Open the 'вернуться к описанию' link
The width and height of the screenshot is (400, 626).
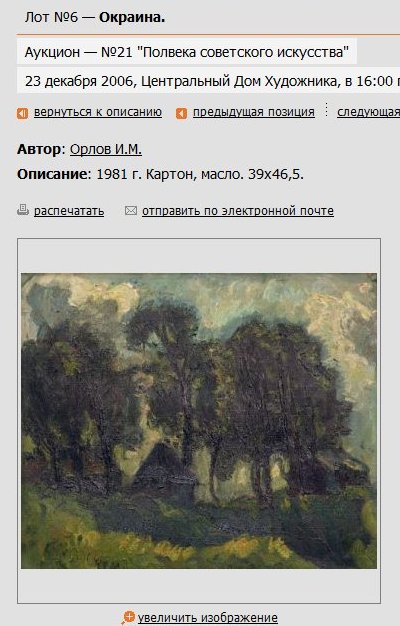pyautogui.click(x=98, y=112)
